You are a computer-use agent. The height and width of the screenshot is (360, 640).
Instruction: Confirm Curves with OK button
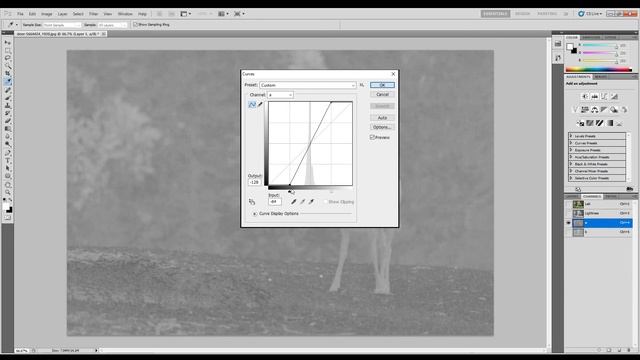(x=382, y=85)
